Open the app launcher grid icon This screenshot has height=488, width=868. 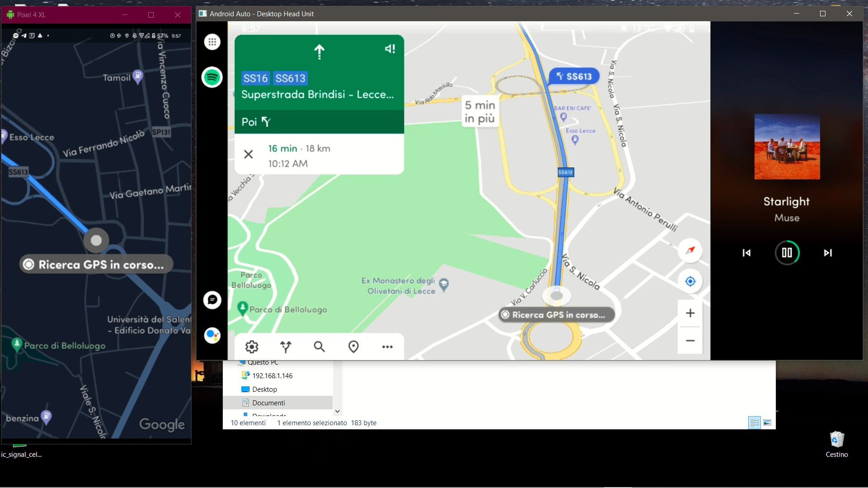point(212,42)
